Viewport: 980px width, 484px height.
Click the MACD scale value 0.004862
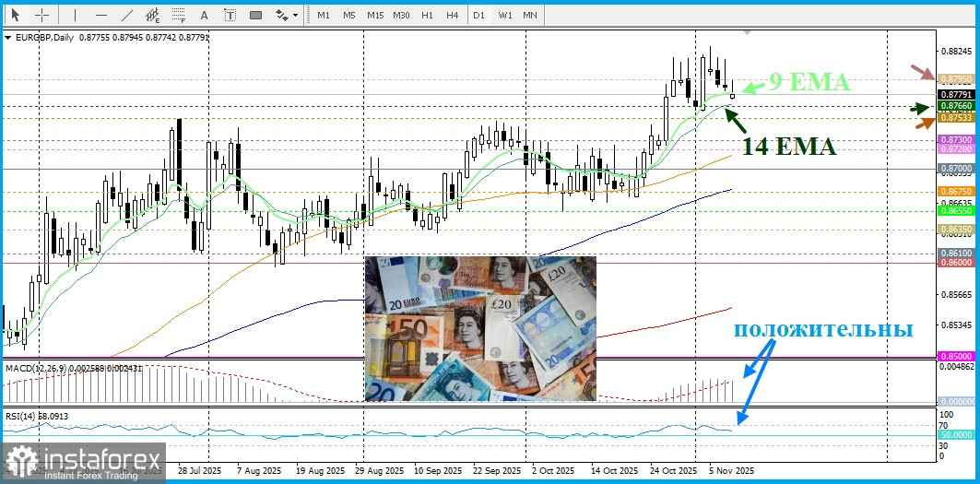(957, 366)
